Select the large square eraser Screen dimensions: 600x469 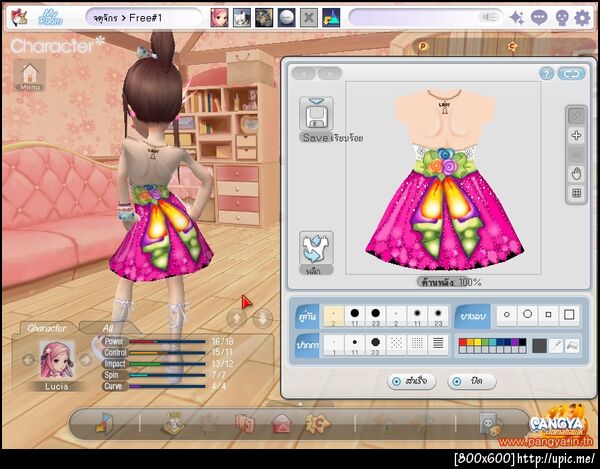coord(569,315)
